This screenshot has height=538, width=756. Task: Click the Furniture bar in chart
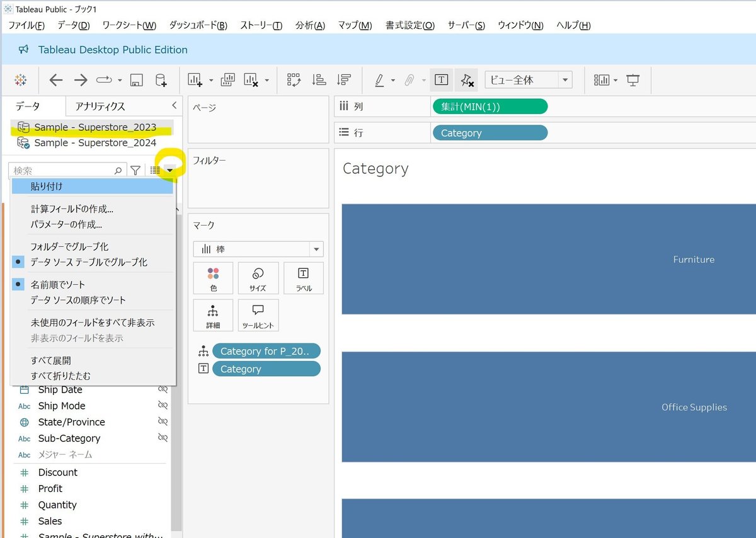[549, 259]
